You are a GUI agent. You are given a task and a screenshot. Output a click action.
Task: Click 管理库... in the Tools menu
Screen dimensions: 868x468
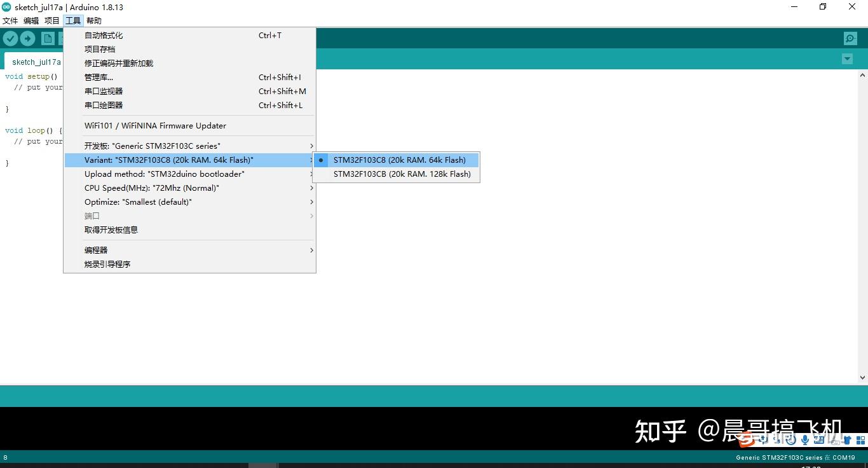click(x=98, y=77)
